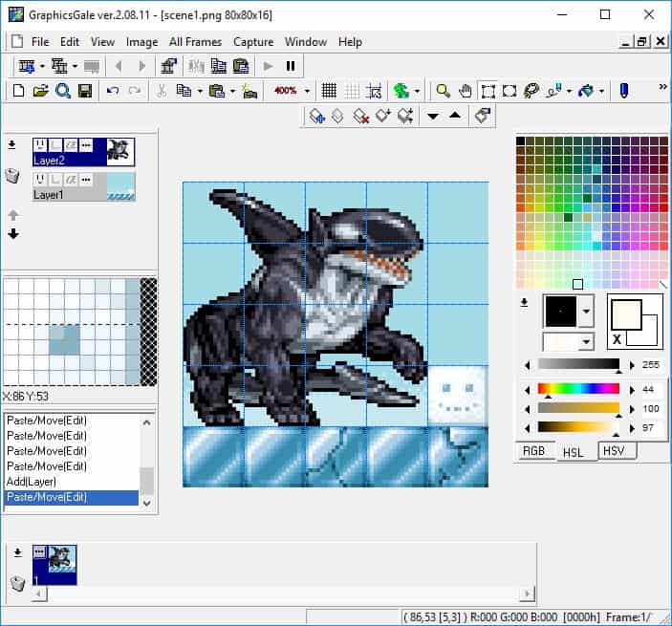Undo the last action
Viewport: 672px width, 626px height.
[x=113, y=91]
